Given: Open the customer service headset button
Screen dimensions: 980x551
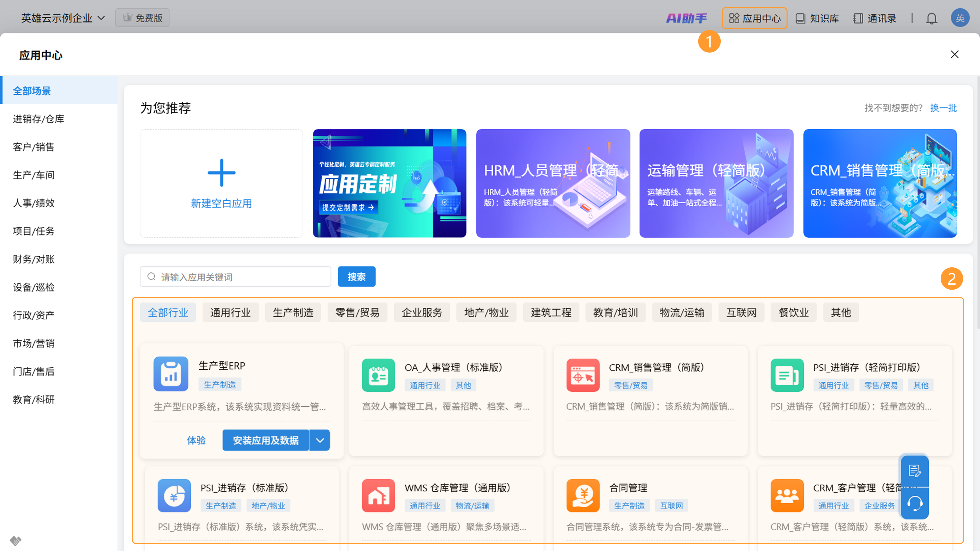Looking at the screenshot, I should pyautogui.click(x=915, y=504).
